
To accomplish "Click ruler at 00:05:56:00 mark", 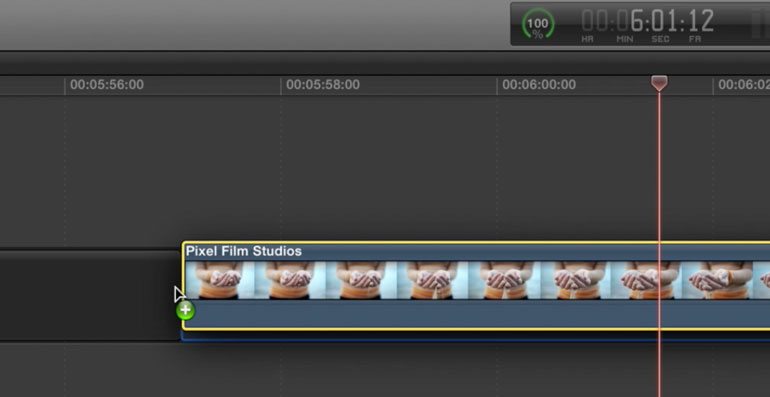I will click(x=107, y=85).
